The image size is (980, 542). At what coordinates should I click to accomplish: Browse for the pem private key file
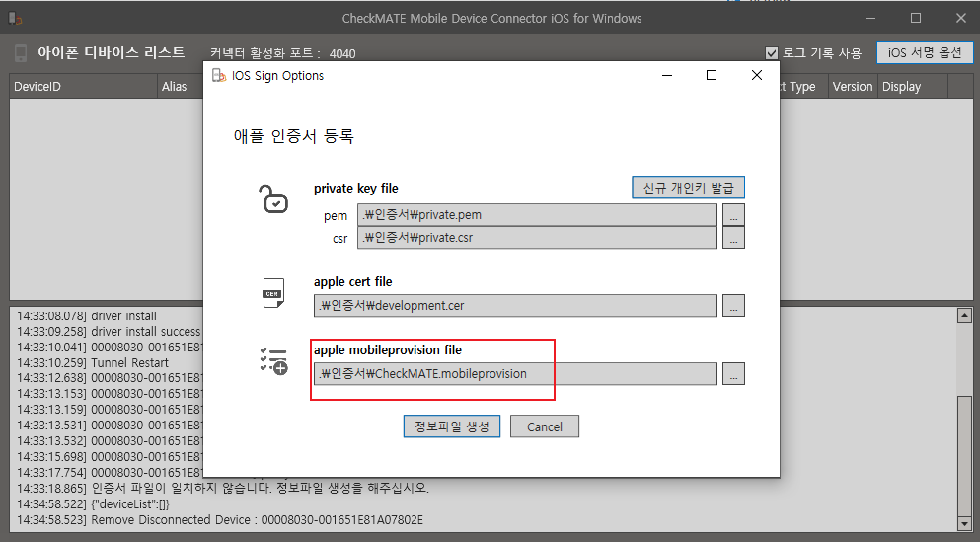[x=733, y=215]
